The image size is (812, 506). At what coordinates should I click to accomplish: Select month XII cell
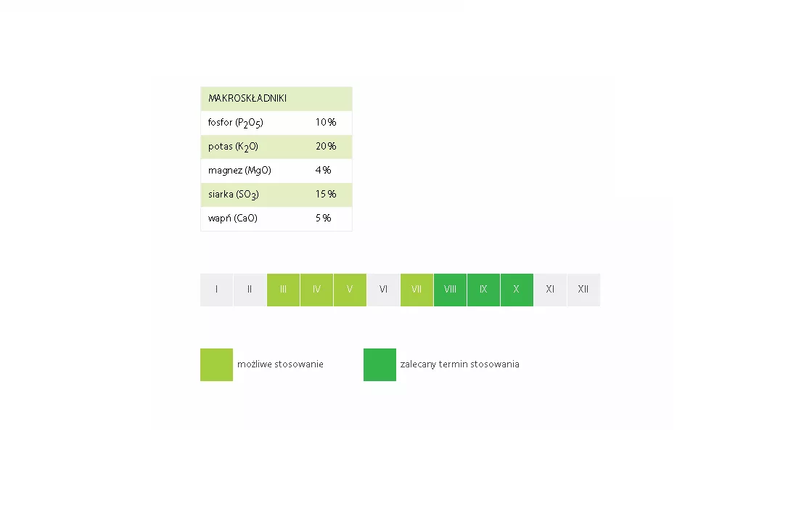click(x=583, y=290)
